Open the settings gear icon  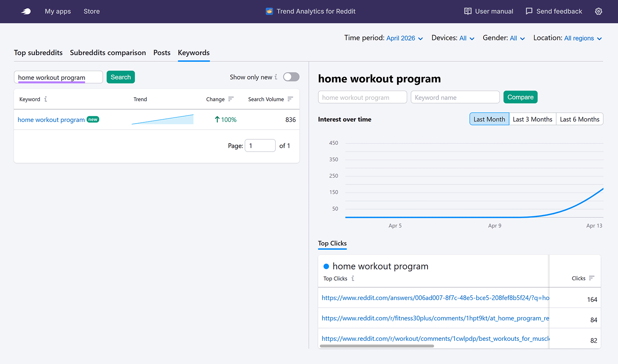click(x=598, y=11)
